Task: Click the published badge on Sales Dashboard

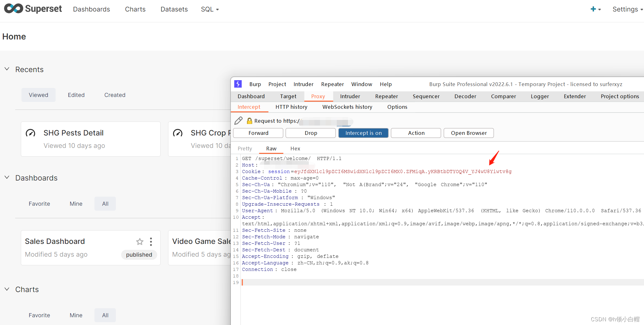Action: (139, 254)
